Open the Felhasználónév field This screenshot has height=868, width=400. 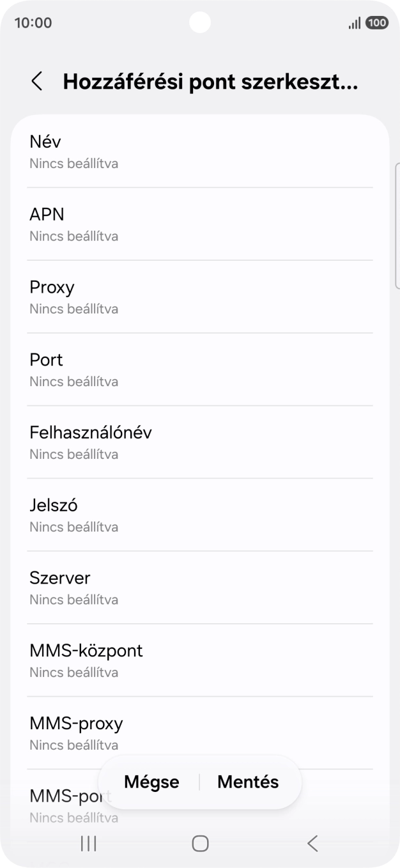200,442
